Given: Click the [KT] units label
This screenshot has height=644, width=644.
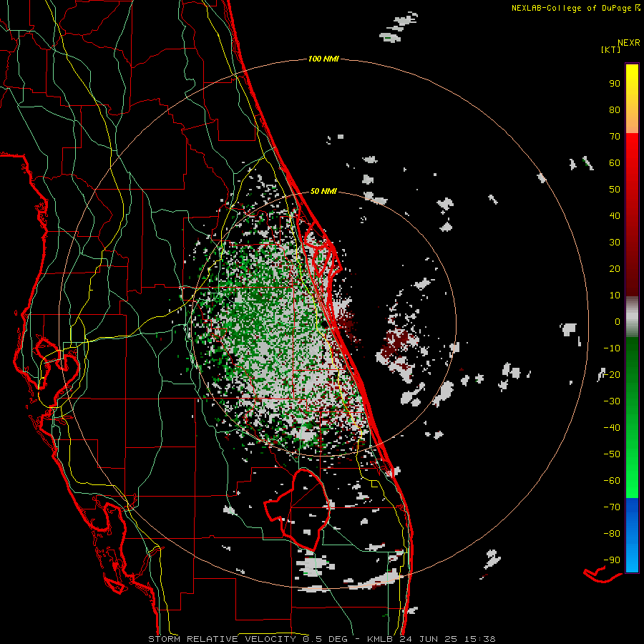Looking at the screenshot, I should click(611, 49).
